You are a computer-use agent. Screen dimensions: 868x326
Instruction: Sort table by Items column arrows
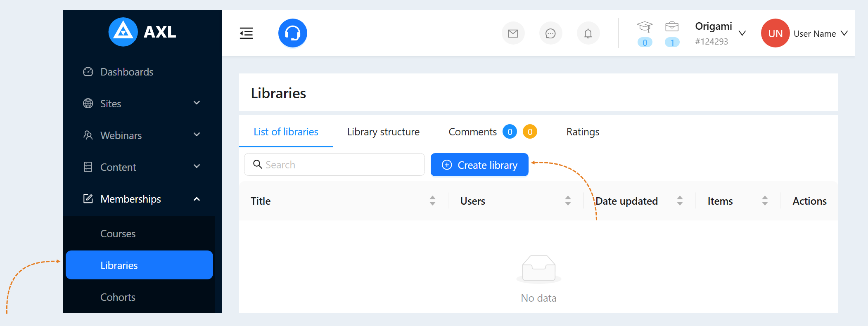click(765, 201)
